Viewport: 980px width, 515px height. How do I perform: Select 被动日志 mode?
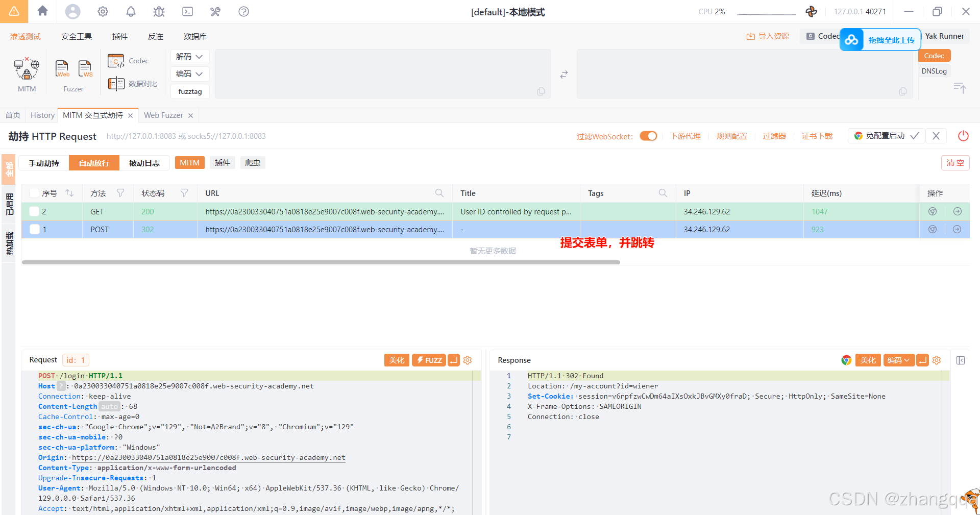tap(144, 163)
